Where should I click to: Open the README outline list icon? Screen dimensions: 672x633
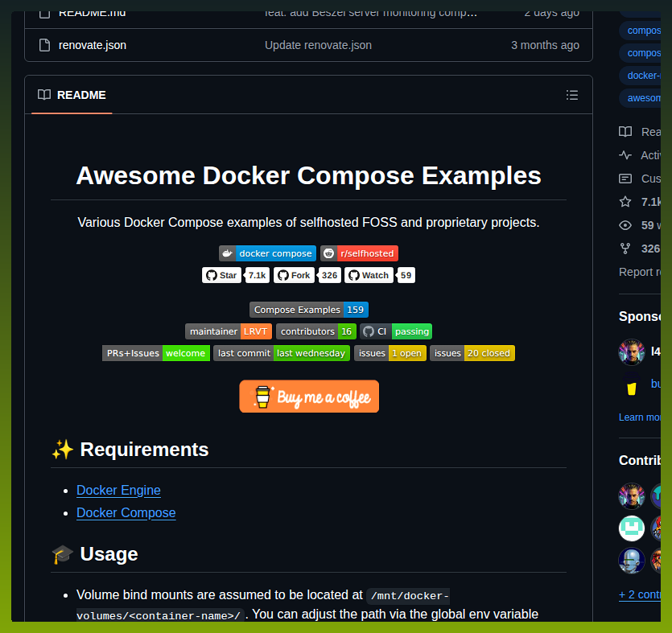[571, 95]
